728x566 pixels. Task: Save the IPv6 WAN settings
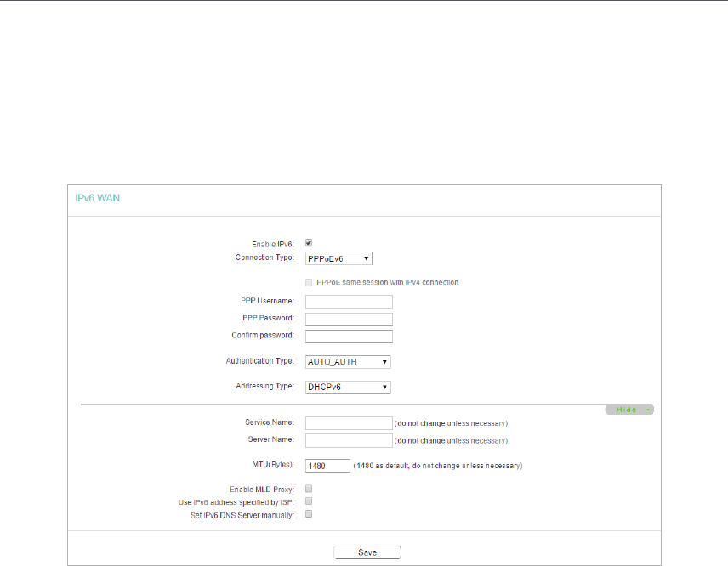(x=367, y=552)
